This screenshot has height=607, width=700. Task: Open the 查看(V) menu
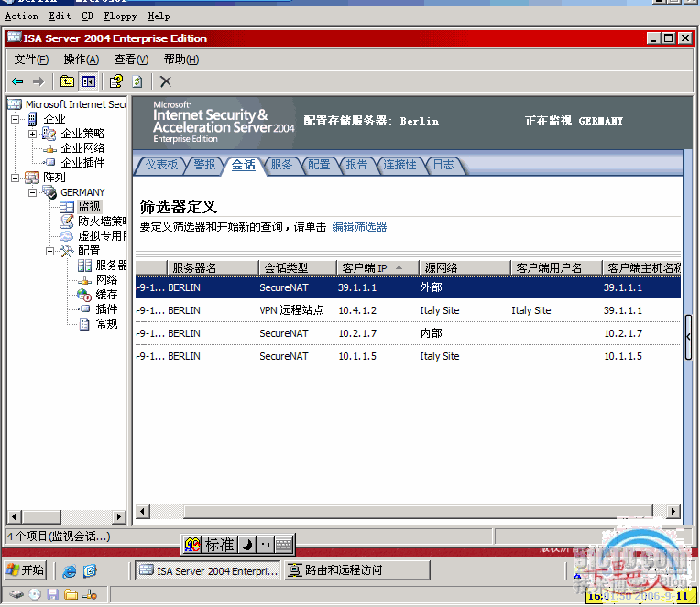point(131,60)
